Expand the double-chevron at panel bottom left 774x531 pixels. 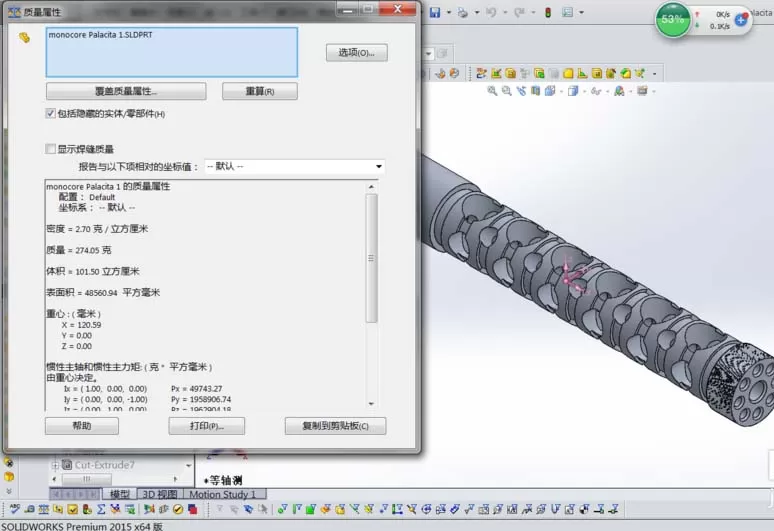pyautogui.click(x=8, y=492)
